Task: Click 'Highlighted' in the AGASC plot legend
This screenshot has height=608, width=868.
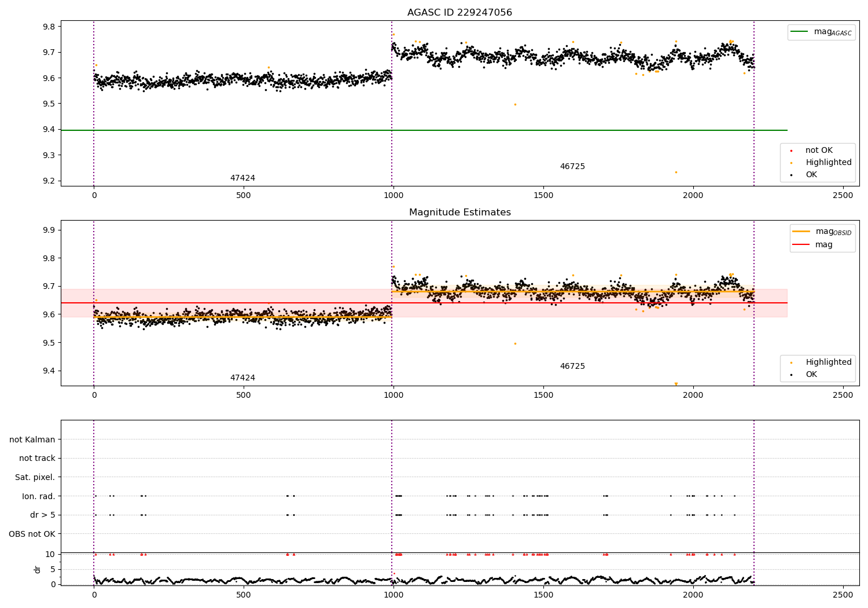Action: tap(828, 163)
